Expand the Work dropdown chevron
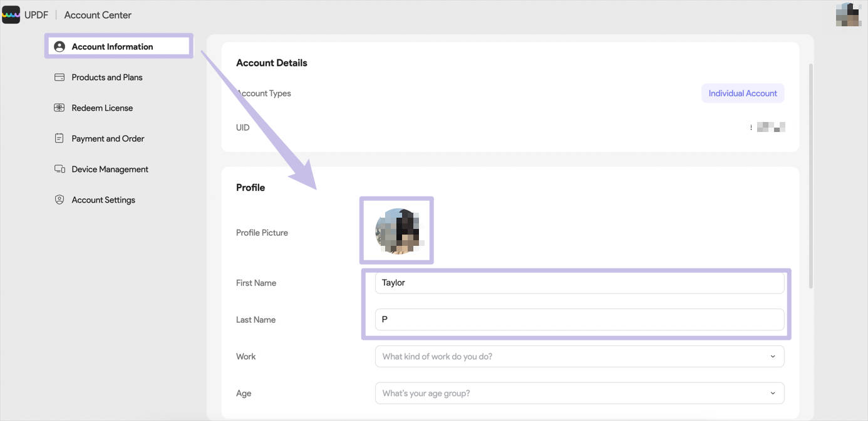 (772, 357)
